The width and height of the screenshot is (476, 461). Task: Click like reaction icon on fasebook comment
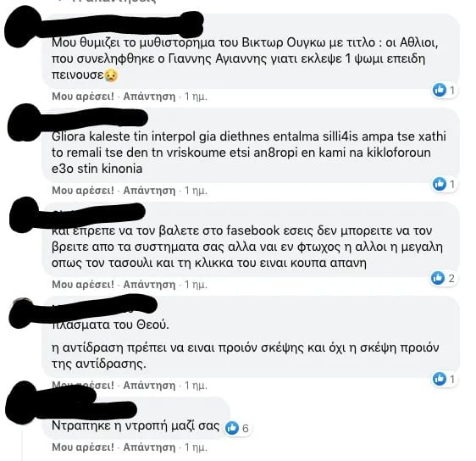(438, 278)
